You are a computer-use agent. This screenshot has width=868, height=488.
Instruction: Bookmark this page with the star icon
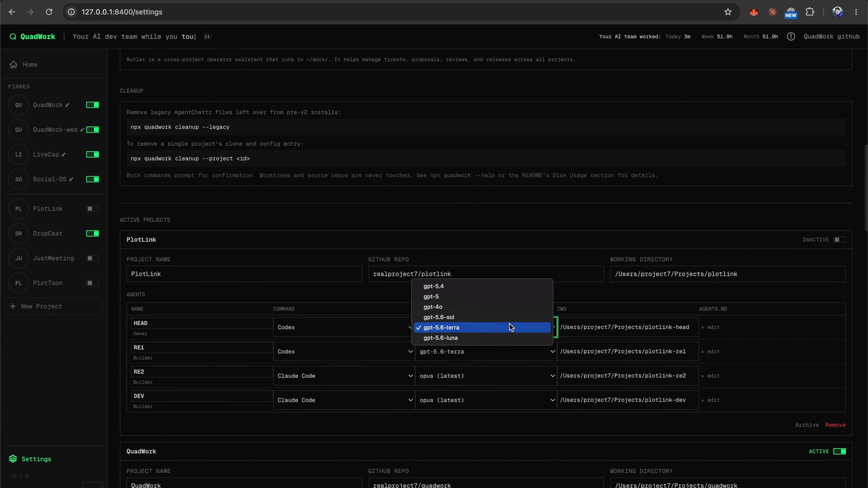tap(728, 12)
